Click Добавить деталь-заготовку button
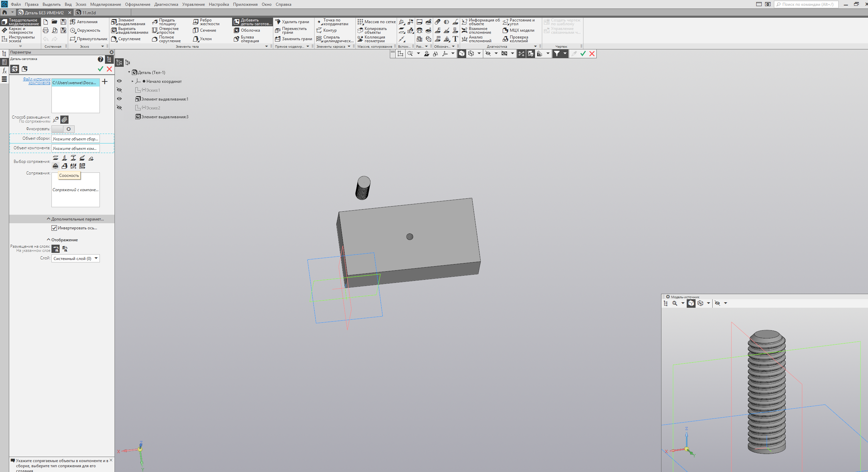Image resolution: width=868 pixels, height=472 pixels. [x=253, y=22]
